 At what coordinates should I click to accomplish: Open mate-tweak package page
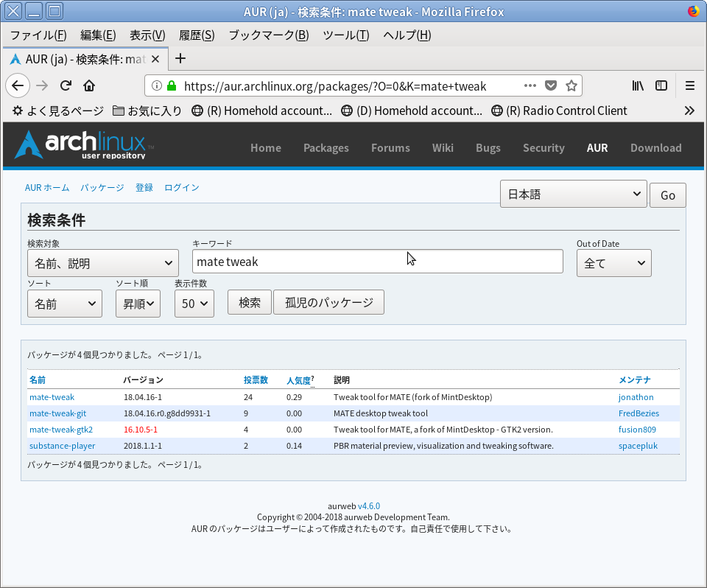[x=52, y=397]
